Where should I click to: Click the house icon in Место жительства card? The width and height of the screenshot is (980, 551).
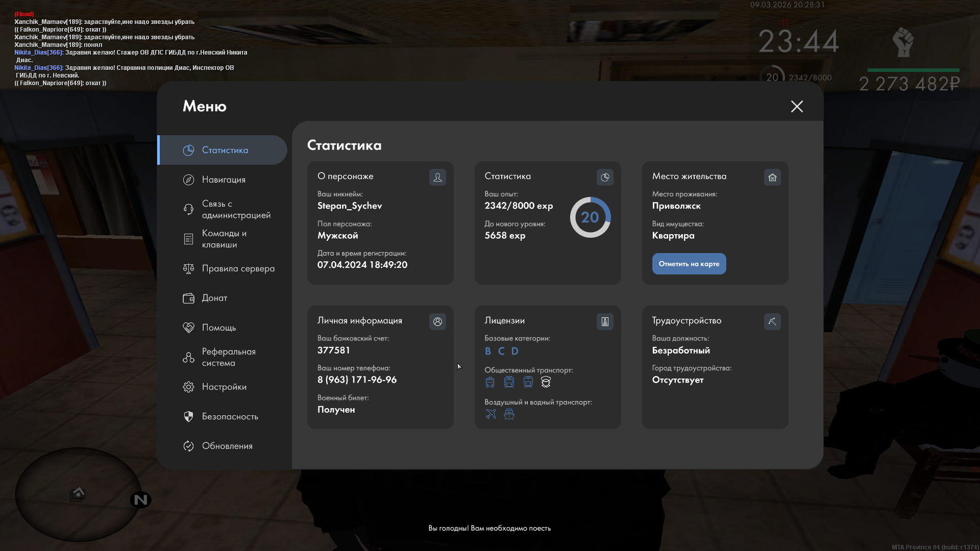[772, 177]
